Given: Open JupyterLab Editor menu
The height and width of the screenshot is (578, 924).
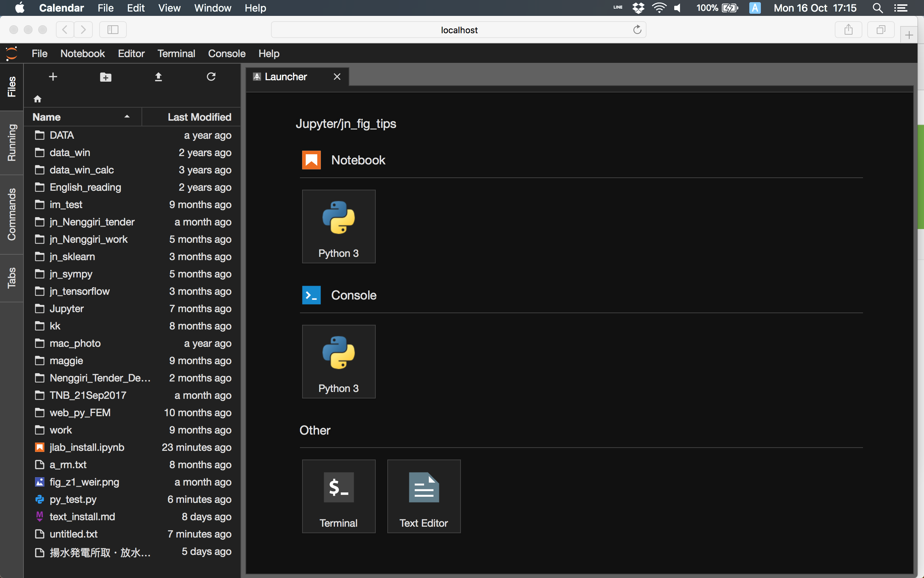Looking at the screenshot, I should 131,53.
